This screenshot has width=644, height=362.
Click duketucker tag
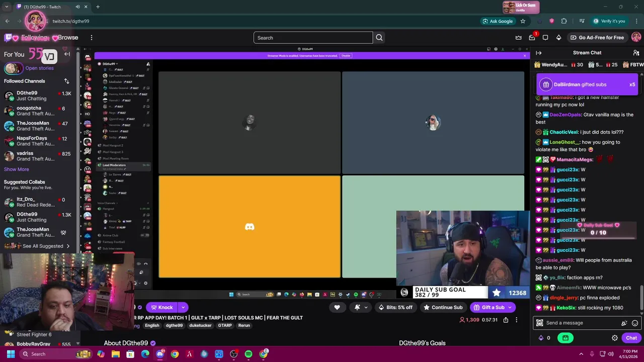click(200, 325)
